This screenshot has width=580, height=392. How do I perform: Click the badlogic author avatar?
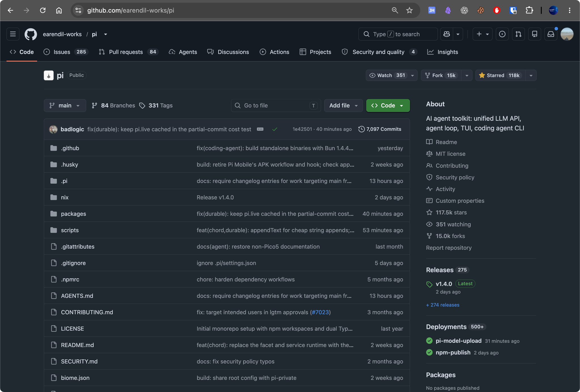point(53,129)
